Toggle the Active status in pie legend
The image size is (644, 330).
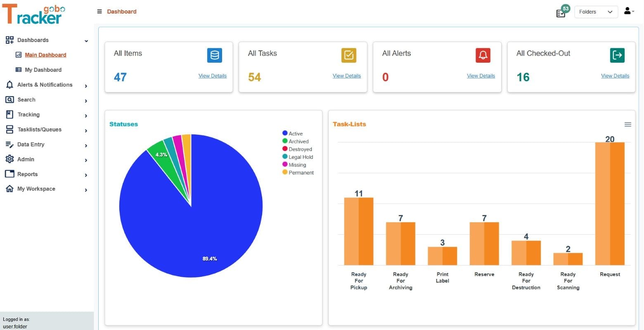point(293,133)
